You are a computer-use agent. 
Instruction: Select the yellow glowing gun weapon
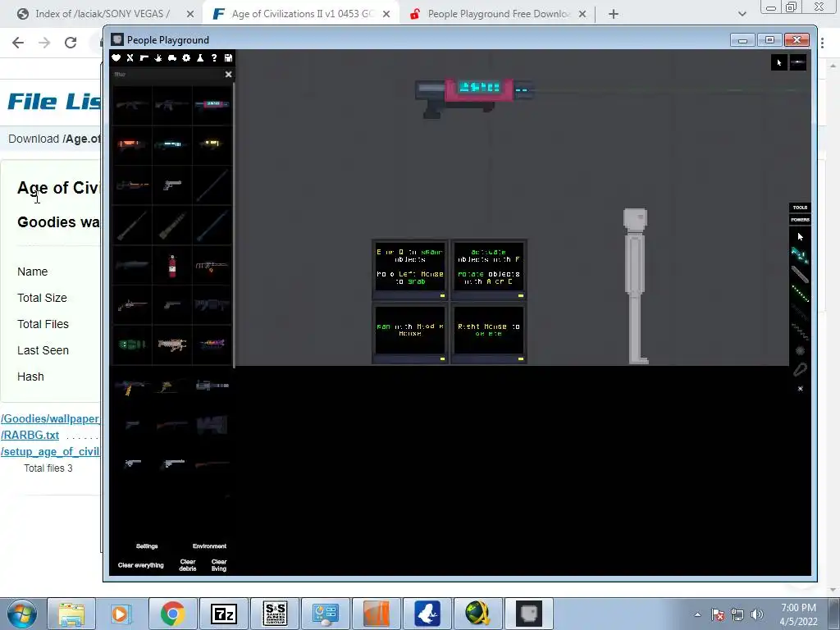click(212, 144)
